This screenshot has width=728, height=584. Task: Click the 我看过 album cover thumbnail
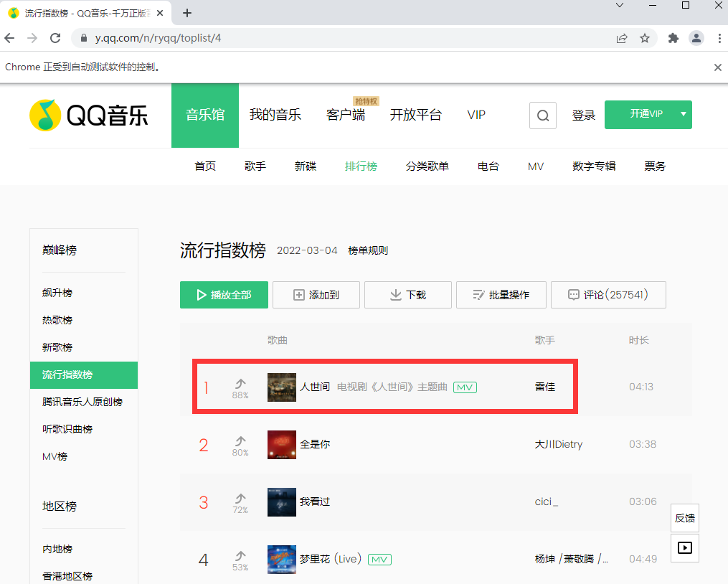click(x=282, y=501)
